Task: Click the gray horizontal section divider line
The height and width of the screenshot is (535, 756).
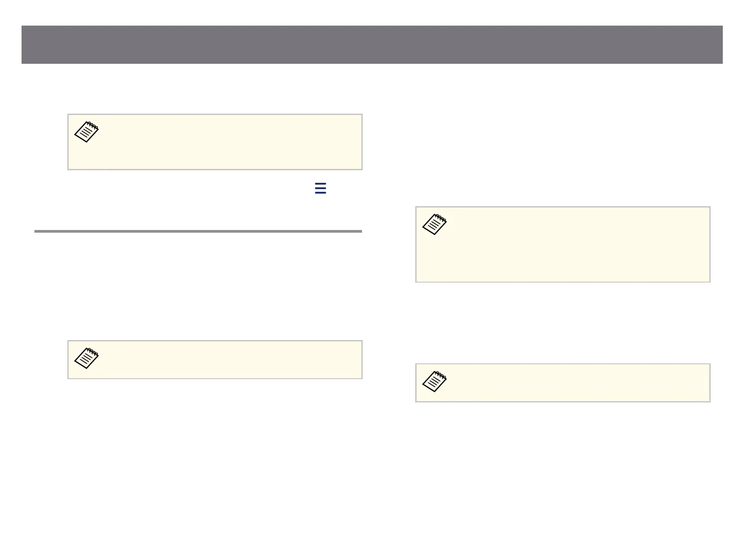Action: (198, 231)
